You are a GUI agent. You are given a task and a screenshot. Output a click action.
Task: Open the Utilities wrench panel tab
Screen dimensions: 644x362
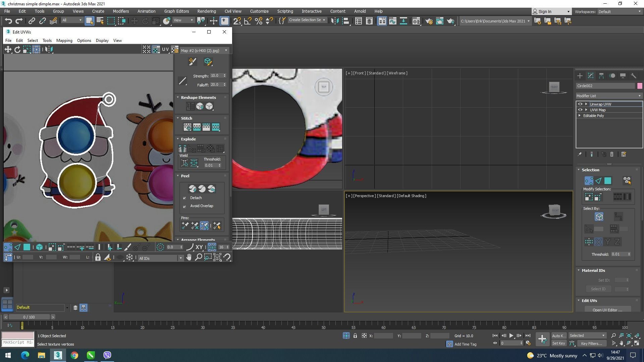point(633,76)
